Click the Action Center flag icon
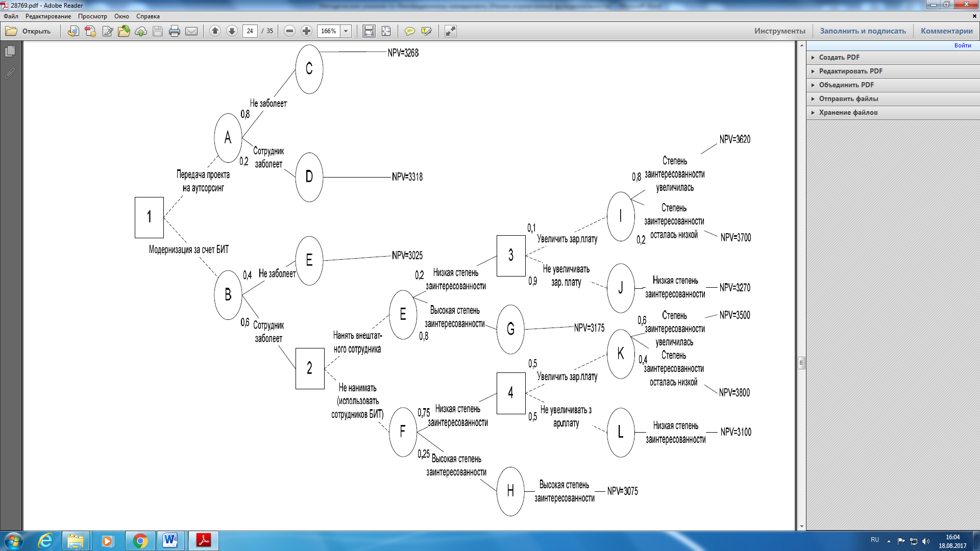This screenshot has height=551, width=980. click(901, 541)
